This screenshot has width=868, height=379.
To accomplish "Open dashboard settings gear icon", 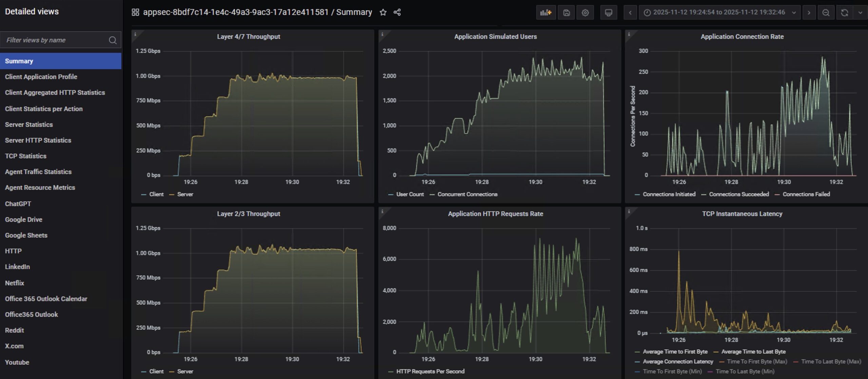I will click(x=585, y=13).
